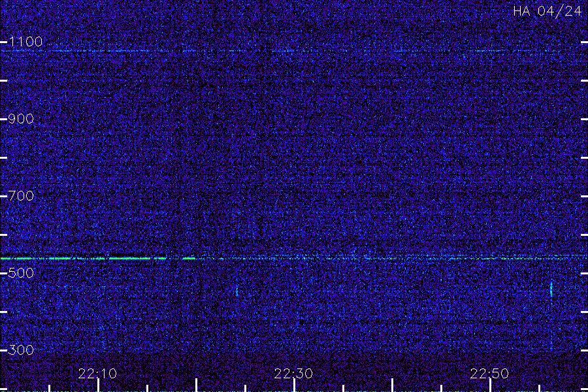Image resolution: width=588 pixels, height=392 pixels.
Task: Click the 900 frequency axis label
Action: [21, 119]
